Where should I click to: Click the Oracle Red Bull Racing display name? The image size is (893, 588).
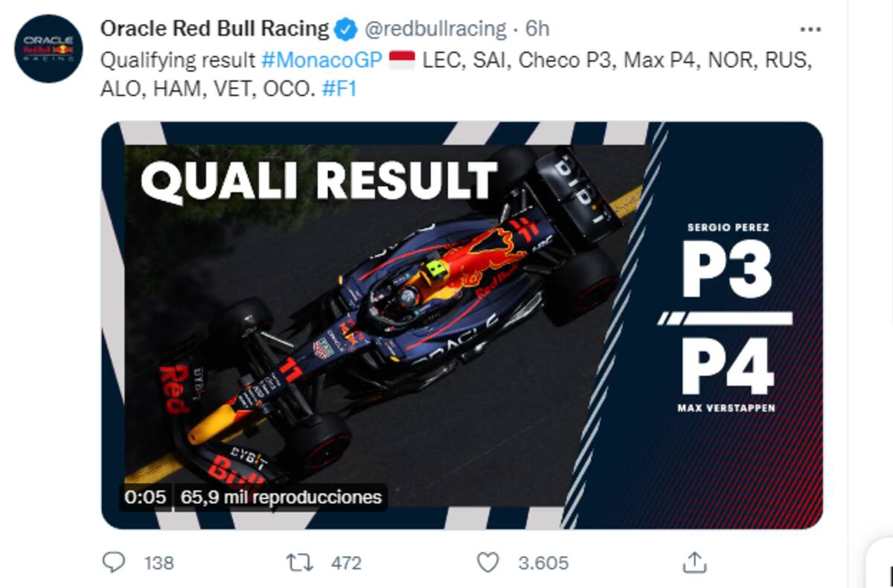214,29
